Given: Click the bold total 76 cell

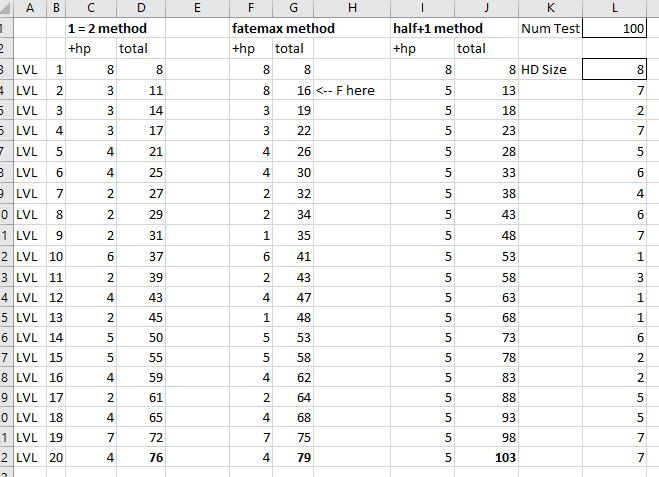Looking at the screenshot, I should coord(141,457).
